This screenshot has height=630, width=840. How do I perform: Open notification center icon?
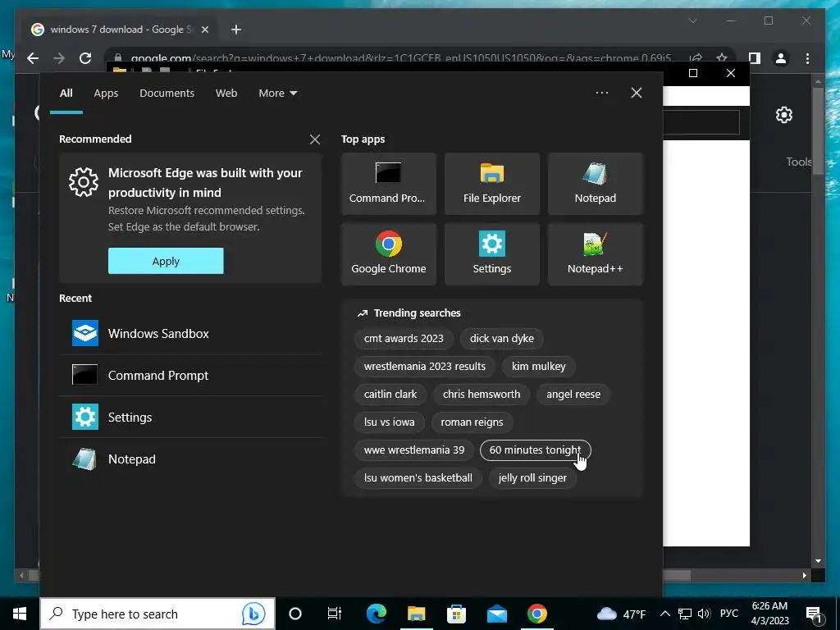pyautogui.click(x=814, y=614)
